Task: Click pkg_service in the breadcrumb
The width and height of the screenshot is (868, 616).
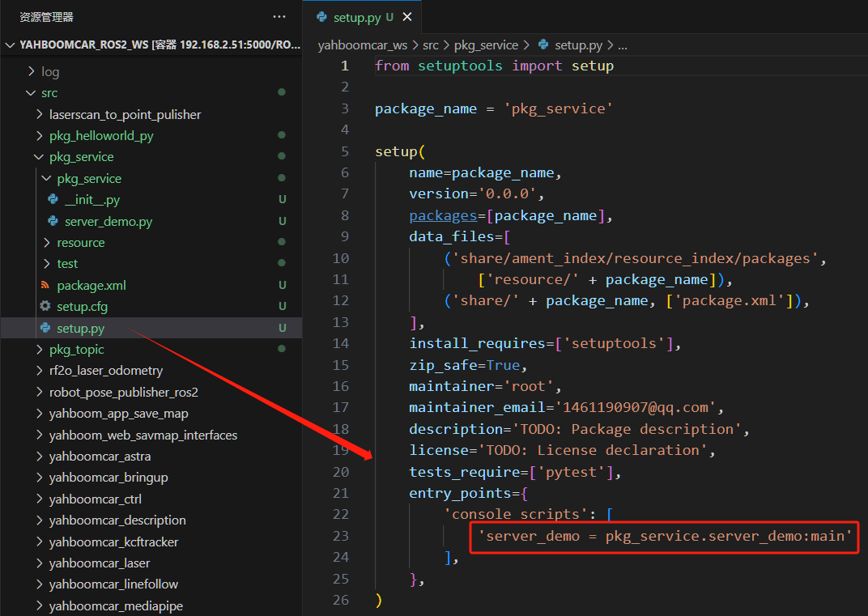Action: (486, 45)
